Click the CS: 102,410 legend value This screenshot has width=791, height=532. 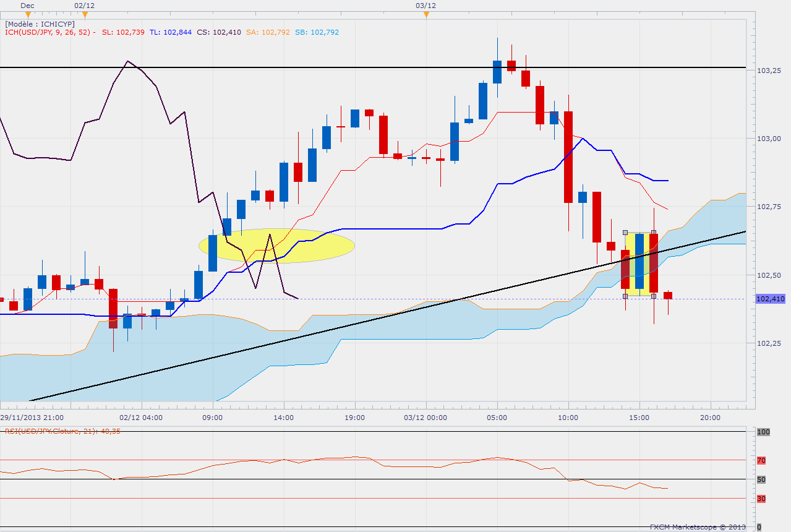[x=219, y=32]
